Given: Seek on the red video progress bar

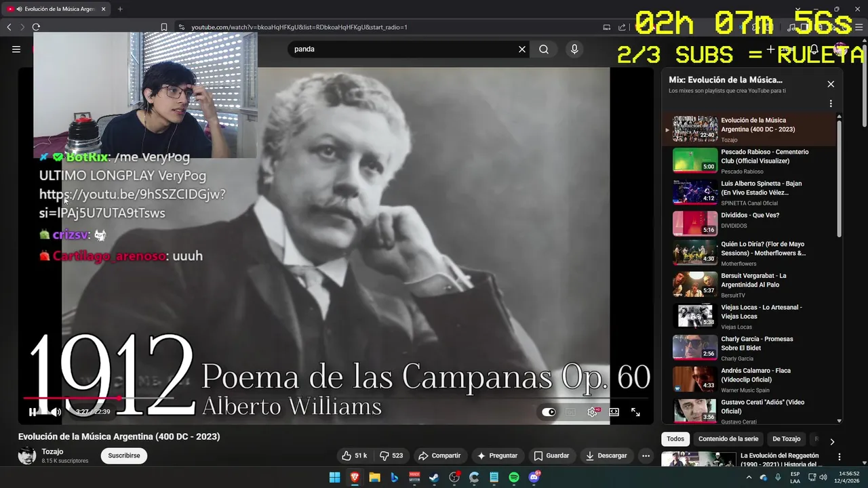Looking at the screenshot, I should (336, 398).
